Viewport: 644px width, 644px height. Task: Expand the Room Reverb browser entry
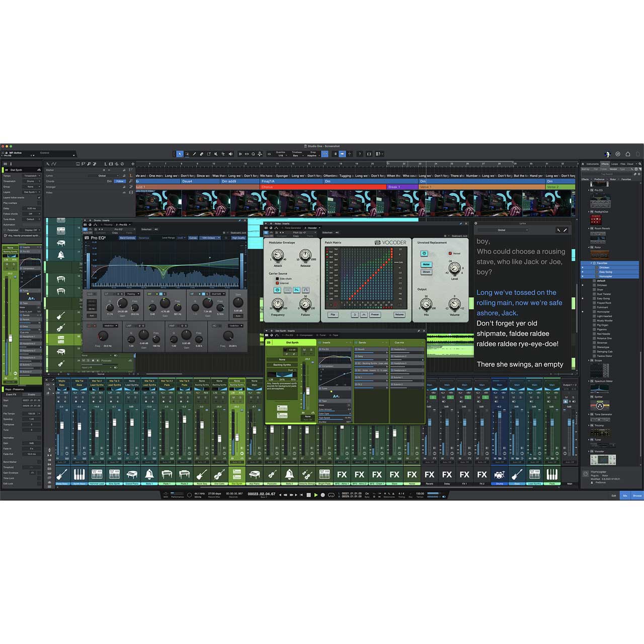(589, 228)
